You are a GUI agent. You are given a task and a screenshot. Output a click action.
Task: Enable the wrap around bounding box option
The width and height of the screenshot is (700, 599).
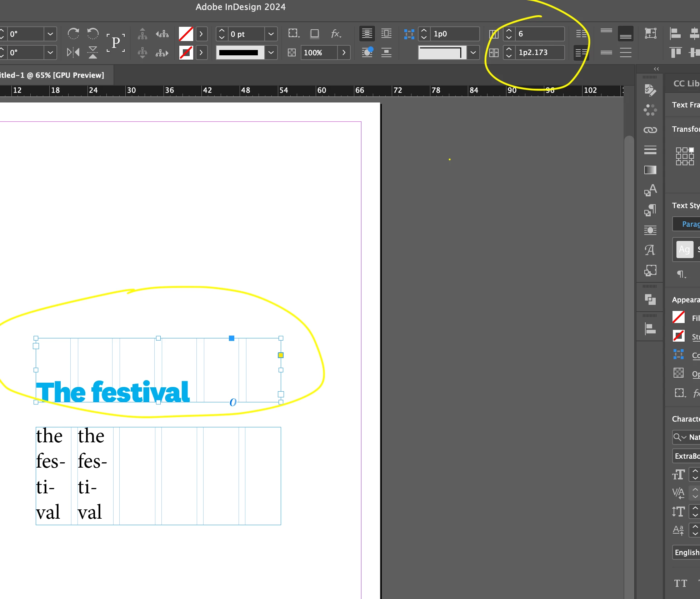click(386, 34)
